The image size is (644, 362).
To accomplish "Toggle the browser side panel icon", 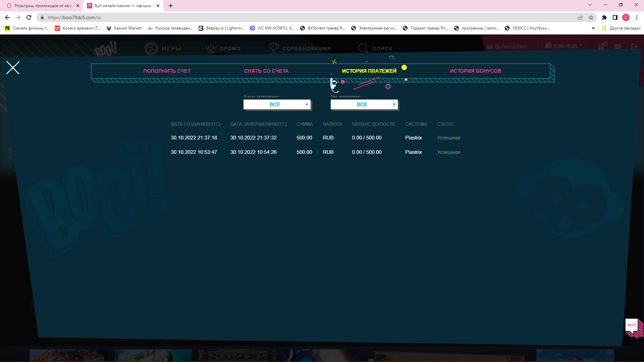I will tap(615, 17).
